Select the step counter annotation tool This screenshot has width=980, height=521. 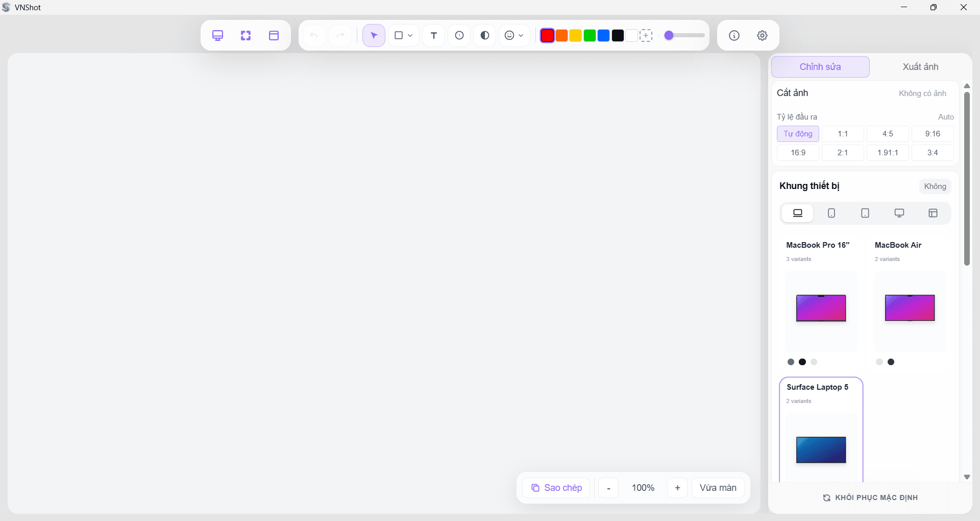point(459,35)
